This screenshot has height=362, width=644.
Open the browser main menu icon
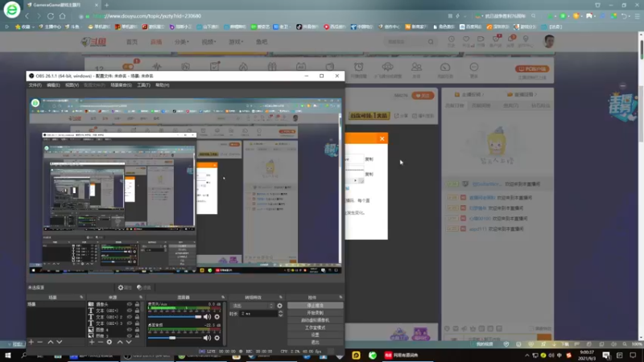coord(637,16)
